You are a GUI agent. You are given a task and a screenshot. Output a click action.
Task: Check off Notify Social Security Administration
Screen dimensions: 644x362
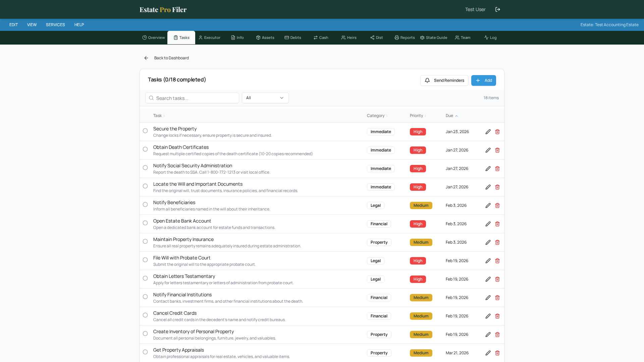click(145, 168)
